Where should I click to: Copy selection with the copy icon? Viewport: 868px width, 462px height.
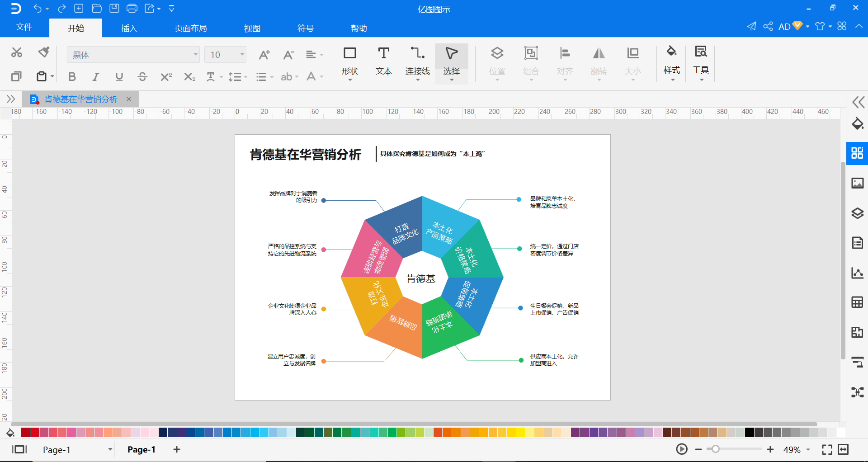16,76
